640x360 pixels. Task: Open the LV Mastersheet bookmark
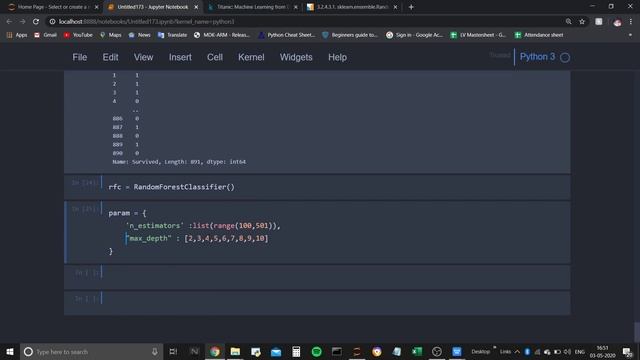click(478, 35)
